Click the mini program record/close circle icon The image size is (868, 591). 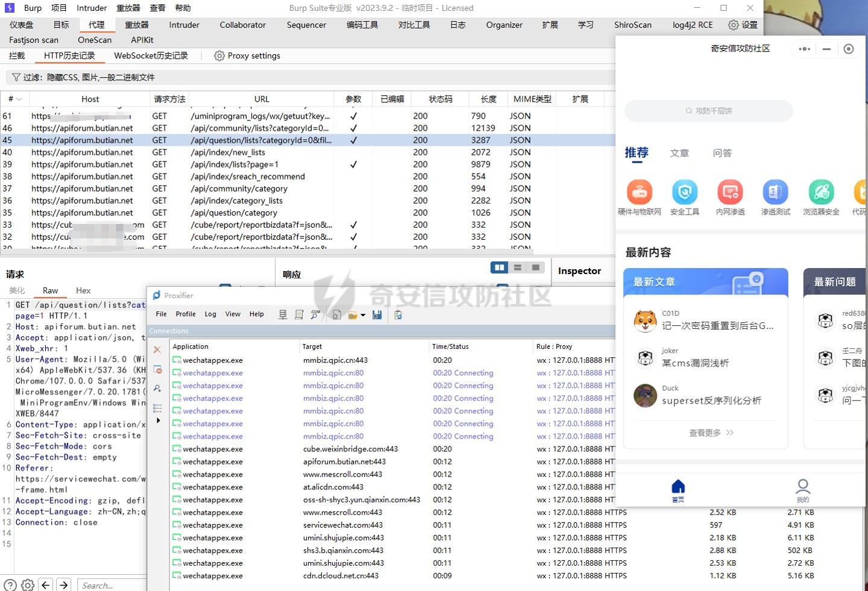[x=849, y=49]
